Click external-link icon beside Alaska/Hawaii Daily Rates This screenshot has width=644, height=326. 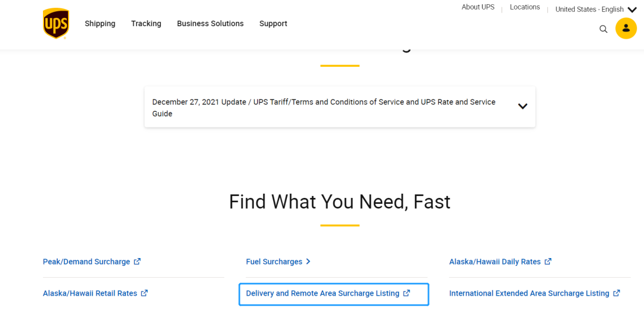548,262
